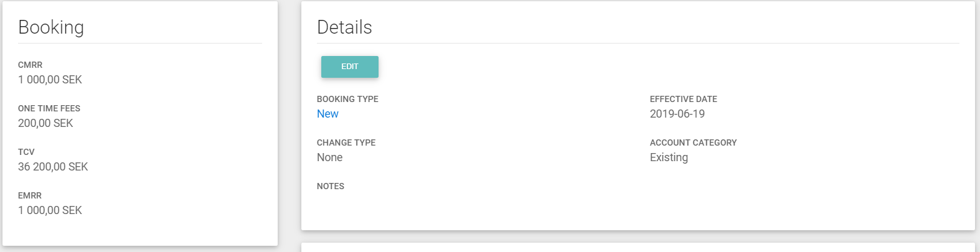Click the Booking panel heading

[x=51, y=27]
